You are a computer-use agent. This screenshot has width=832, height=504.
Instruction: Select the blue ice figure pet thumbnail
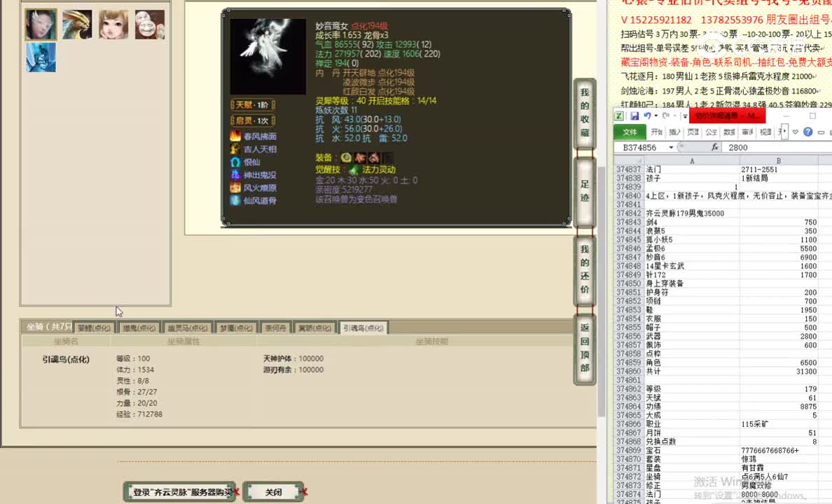[41, 57]
